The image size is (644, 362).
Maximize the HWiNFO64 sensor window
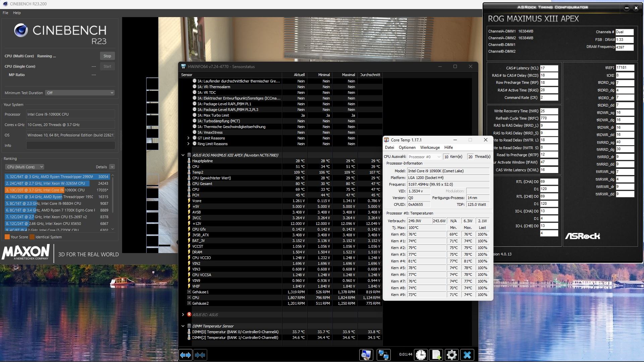click(x=455, y=66)
